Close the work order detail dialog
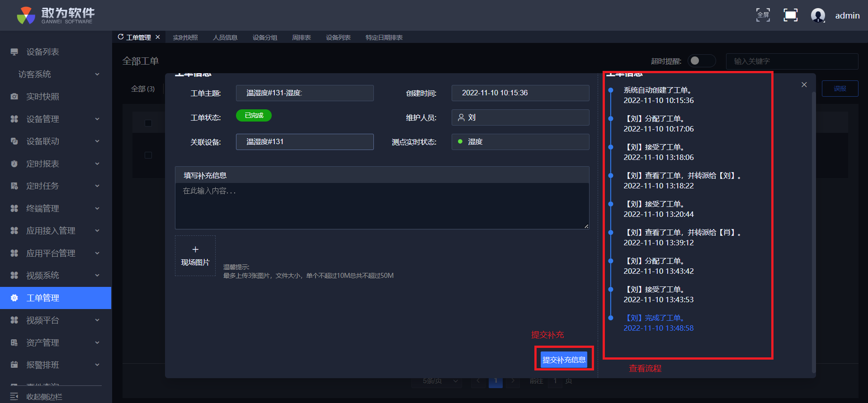This screenshot has height=403, width=868. coord(804,84)
